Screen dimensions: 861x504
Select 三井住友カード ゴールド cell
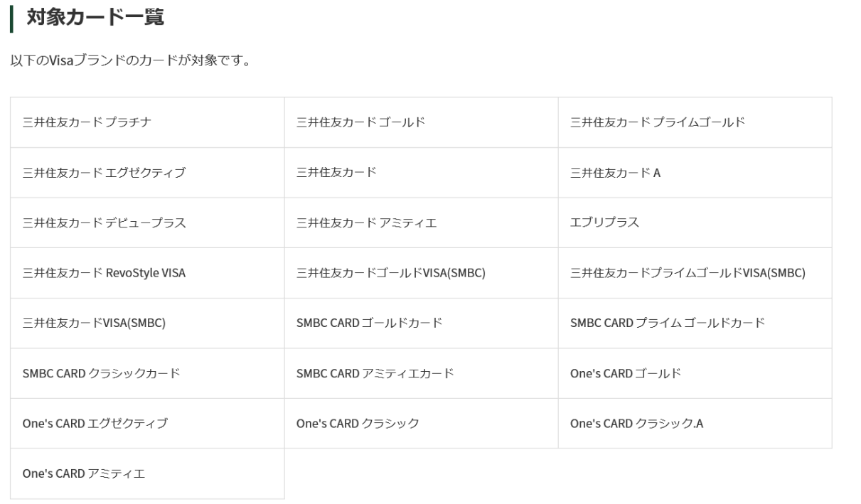click(422, 122)
